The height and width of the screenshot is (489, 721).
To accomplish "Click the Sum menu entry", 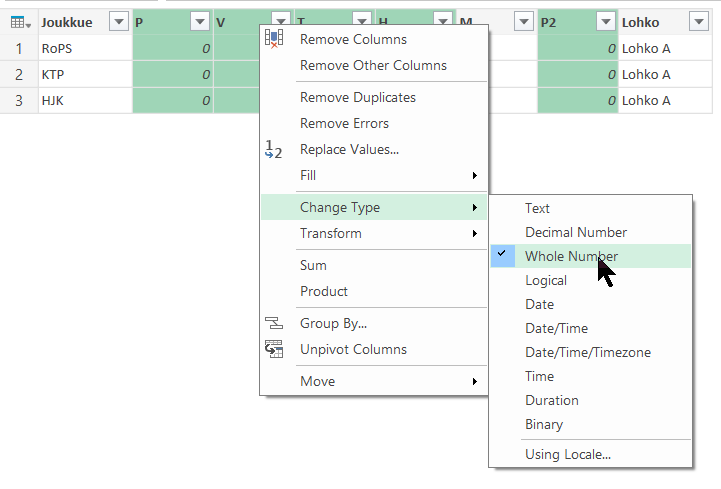I will tap(313, 266).
